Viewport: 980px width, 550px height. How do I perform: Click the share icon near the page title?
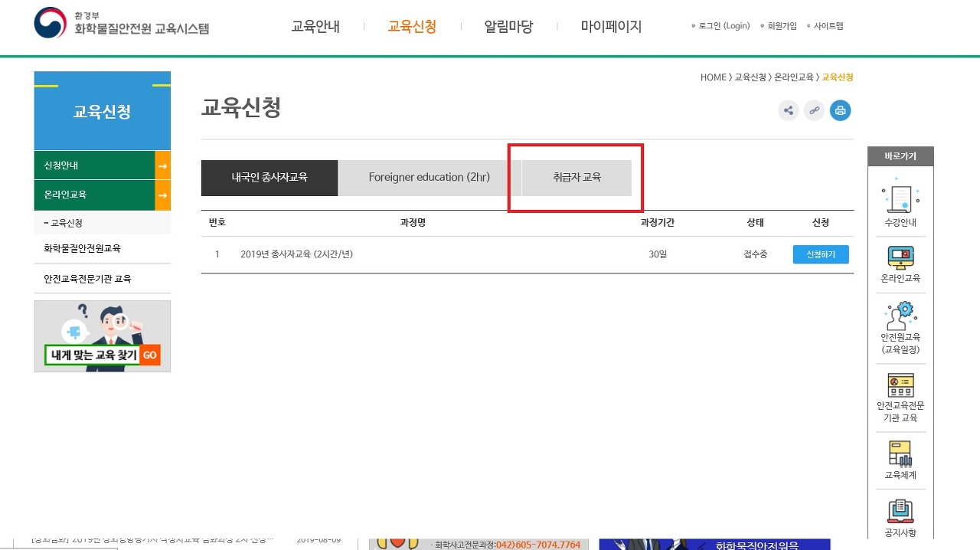tap(788, 110)
